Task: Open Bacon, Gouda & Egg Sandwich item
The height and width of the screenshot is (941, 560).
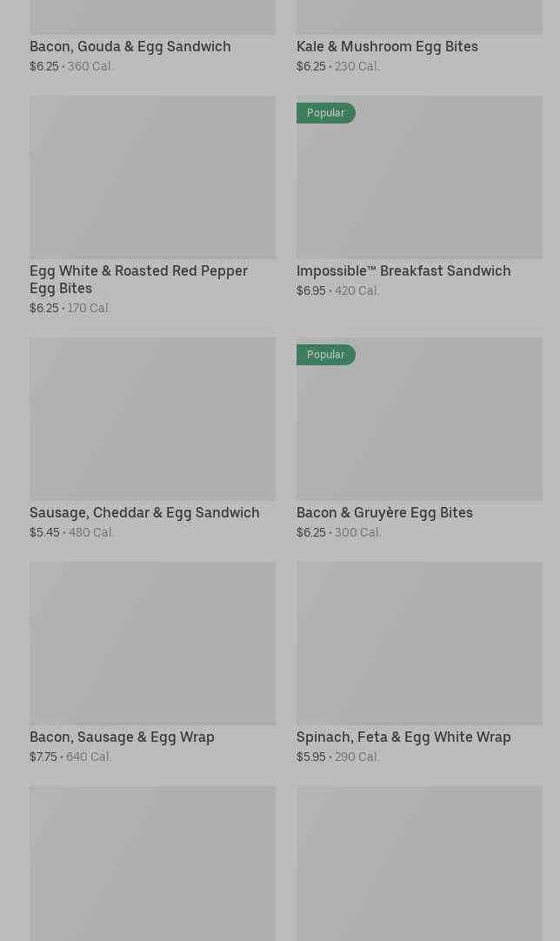Action: coord(130,46)
